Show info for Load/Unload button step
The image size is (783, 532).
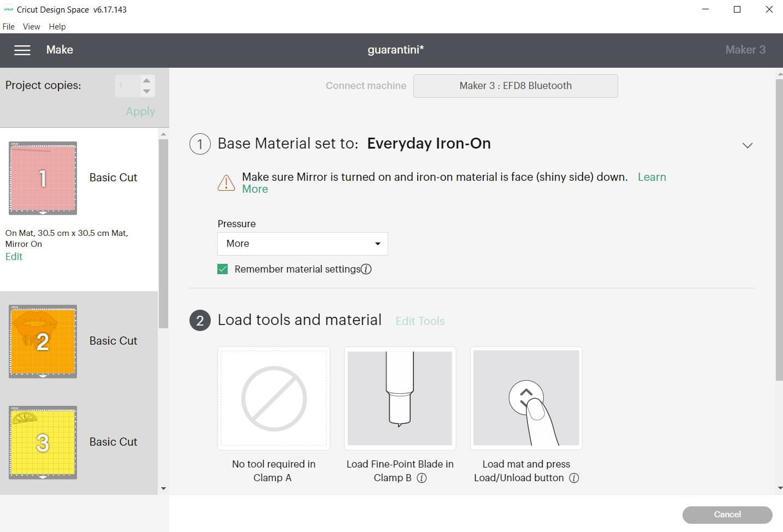[574, 478]
